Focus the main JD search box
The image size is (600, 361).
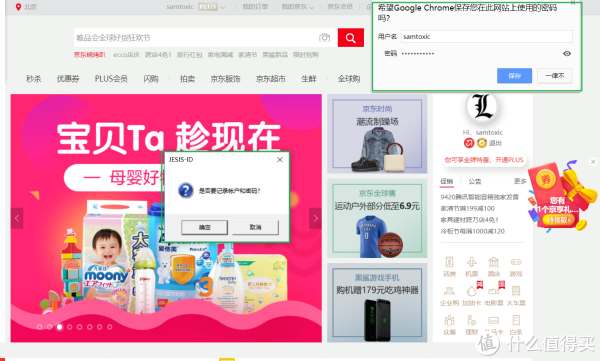[195, 38]
